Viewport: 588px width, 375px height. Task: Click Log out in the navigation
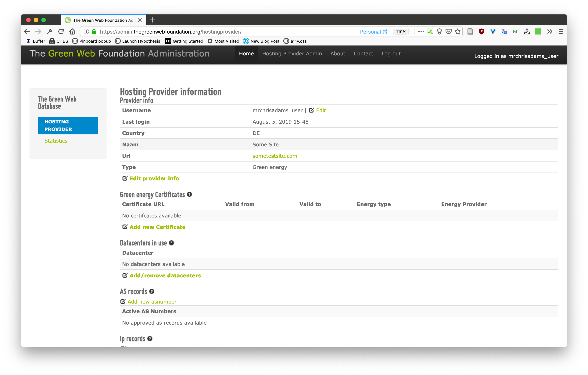(x=391, y=53)
